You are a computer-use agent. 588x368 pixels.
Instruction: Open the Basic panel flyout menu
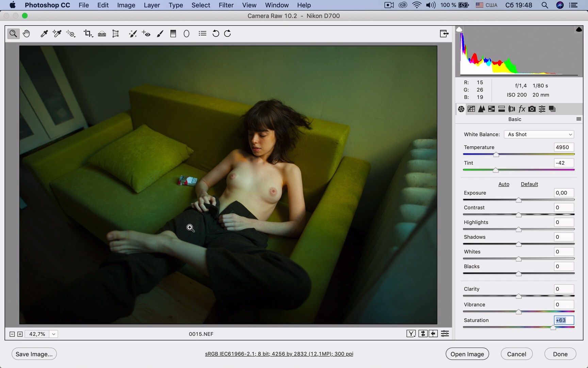click(x=578, y=119)
